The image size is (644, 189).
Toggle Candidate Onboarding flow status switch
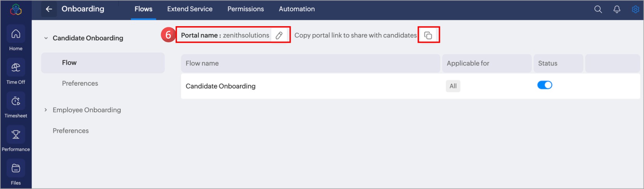click(544, 85)
